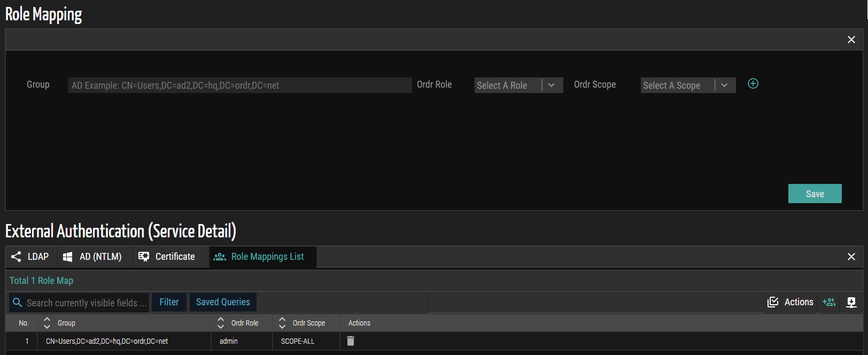Image resolution: width=868 pixels, height=355 pixels.
Task: Close the Role Mapping panel
Action: pyautogui.click(x=851, y=40)
